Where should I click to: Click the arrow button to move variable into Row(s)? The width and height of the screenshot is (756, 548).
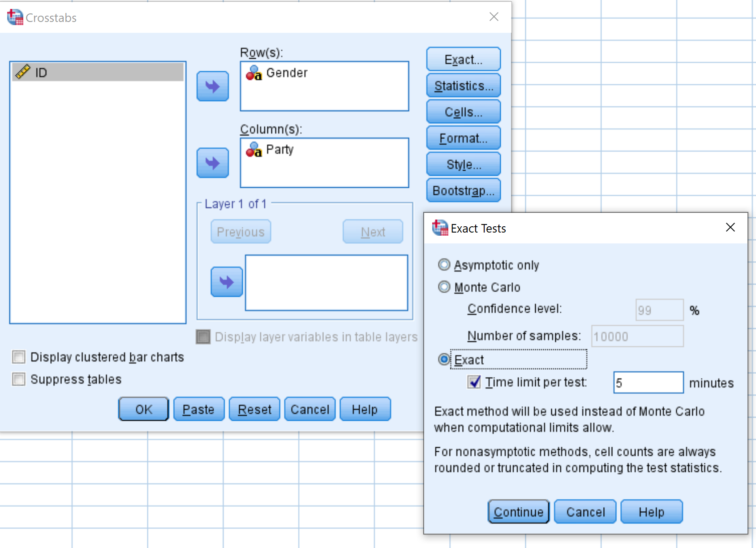(213, 86)
